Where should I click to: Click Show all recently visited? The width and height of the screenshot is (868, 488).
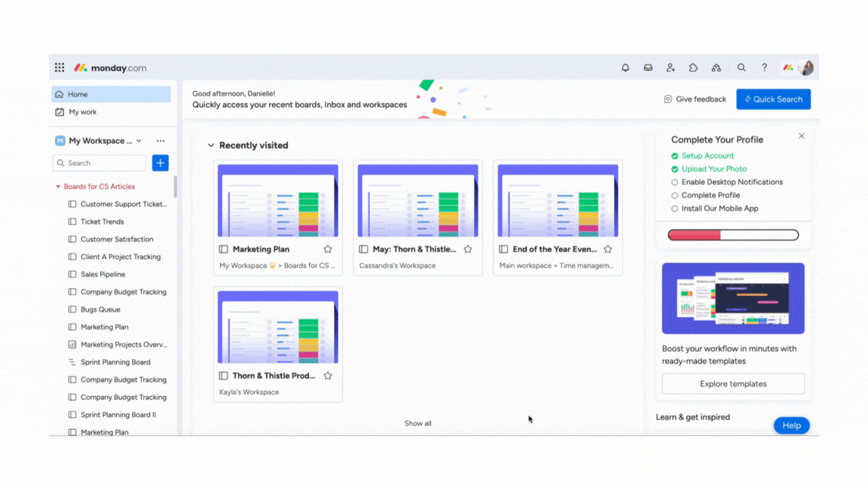pyautogui.click(x=418, y=423)
